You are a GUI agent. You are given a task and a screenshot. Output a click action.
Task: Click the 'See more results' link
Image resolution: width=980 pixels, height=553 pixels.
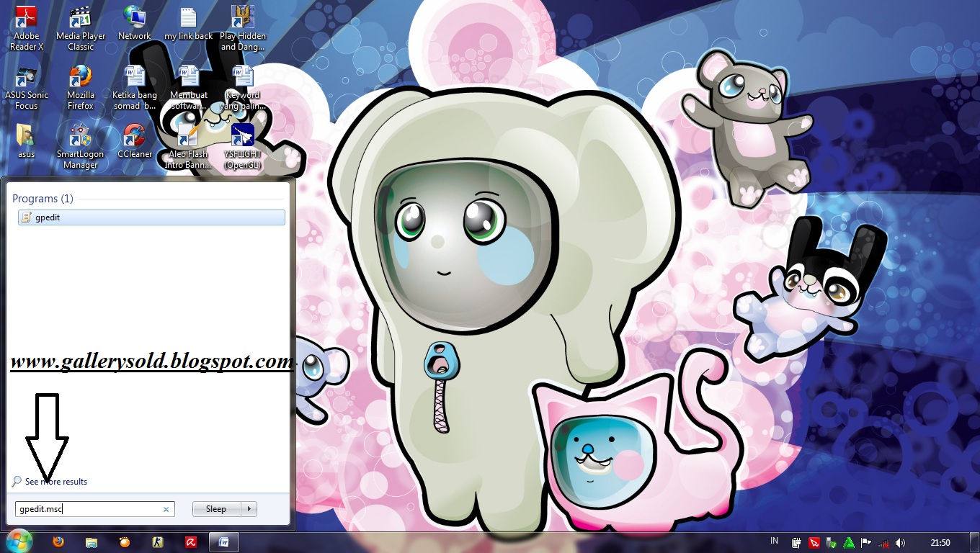[56, 482]
